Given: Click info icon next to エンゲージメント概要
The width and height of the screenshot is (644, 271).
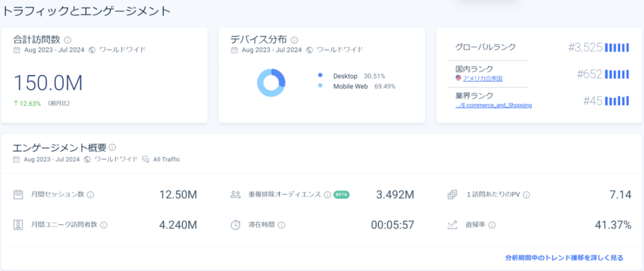Looking at the screenshot, I should tap(113, 148).
